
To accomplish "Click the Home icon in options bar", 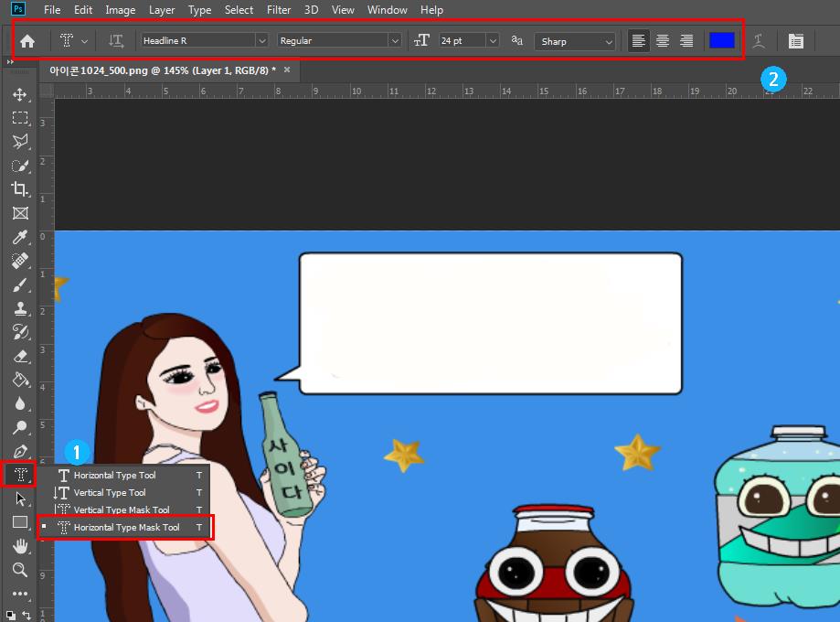I will tap(27, 41).
